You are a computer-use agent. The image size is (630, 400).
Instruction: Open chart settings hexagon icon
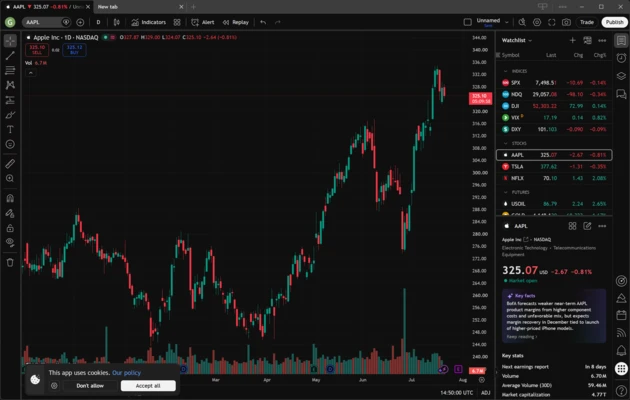coord(537,22)
